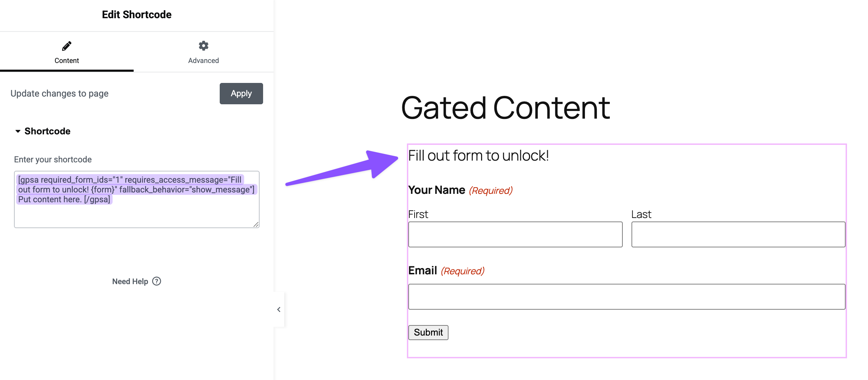Click the pencil icon above Content
This screenshot has height=380, width=868.
[x=66, y=46]
